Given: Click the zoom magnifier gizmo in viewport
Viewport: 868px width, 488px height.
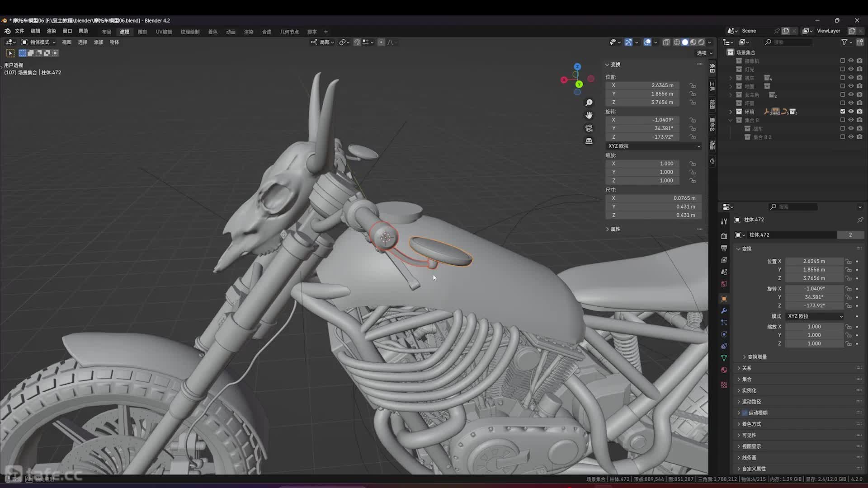Looking at the screenshot, I should point(589,103).
